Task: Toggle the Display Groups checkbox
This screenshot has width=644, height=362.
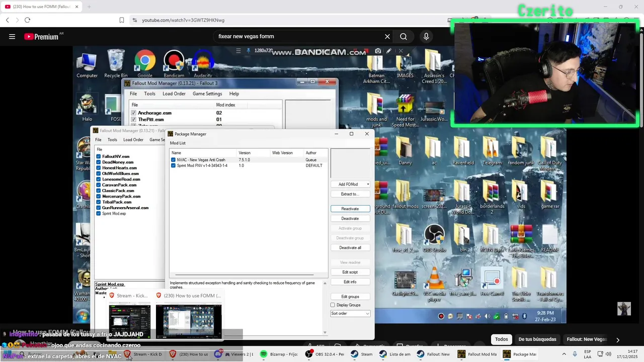Action: pyautogui.click(x=333, y=305)
